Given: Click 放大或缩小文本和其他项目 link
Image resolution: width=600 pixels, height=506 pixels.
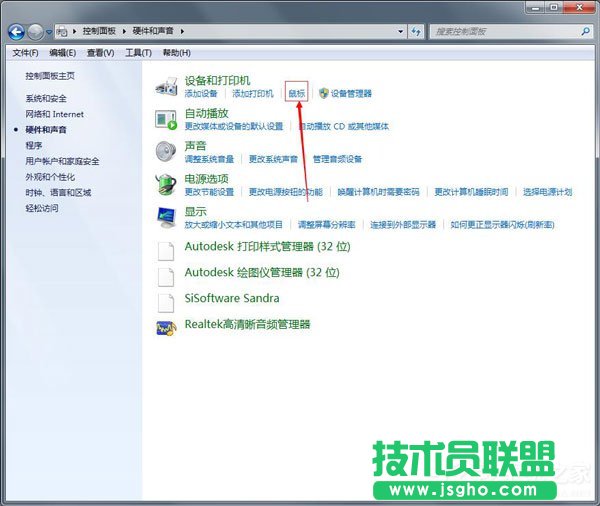Looking at the screenshot, I should (233, 225).
